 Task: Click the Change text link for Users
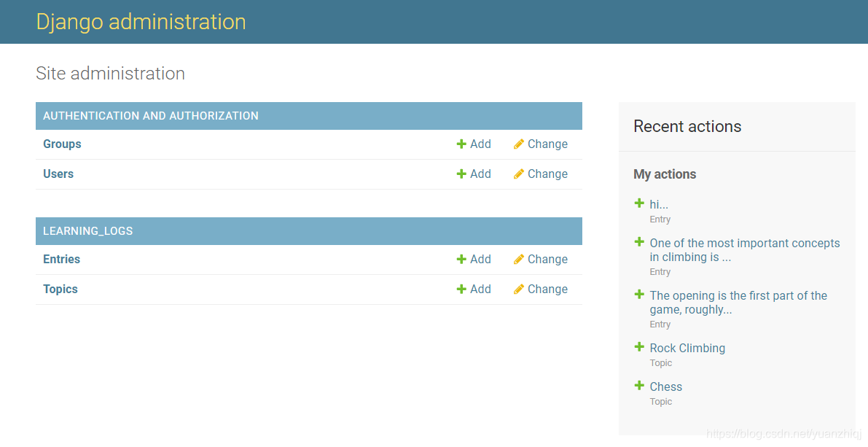coord(547,174)
